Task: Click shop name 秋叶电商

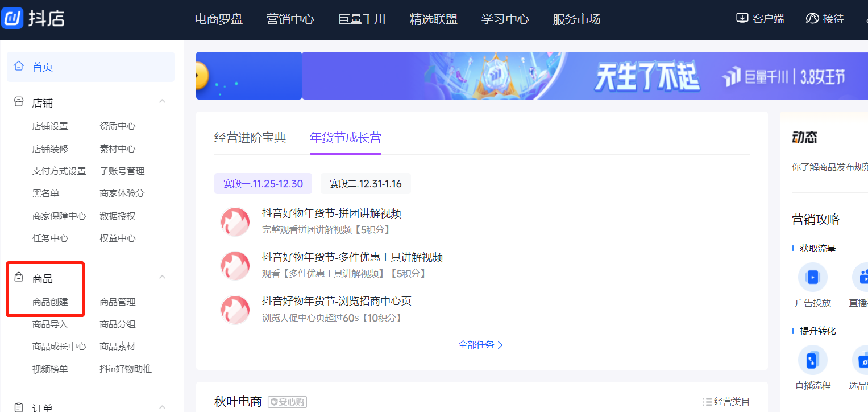Action: [238, 402]
